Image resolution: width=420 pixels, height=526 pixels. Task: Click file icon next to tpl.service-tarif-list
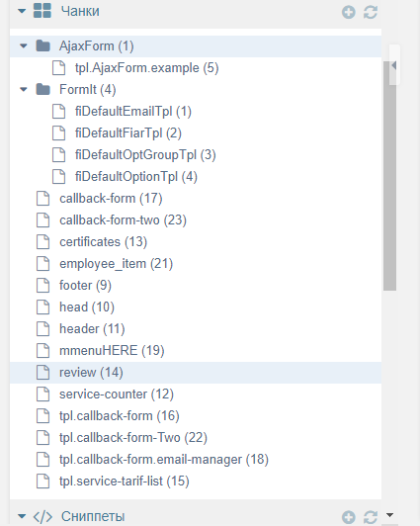[x=42, y=482]
